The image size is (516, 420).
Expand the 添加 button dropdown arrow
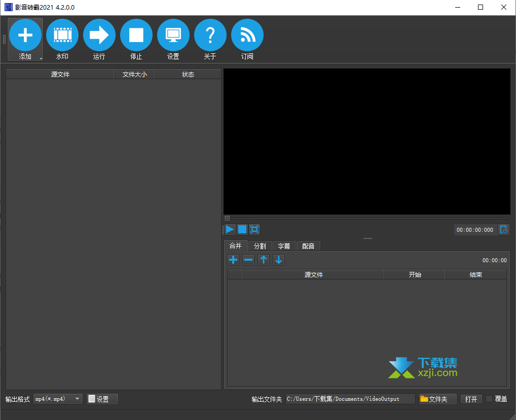[41, 59]
